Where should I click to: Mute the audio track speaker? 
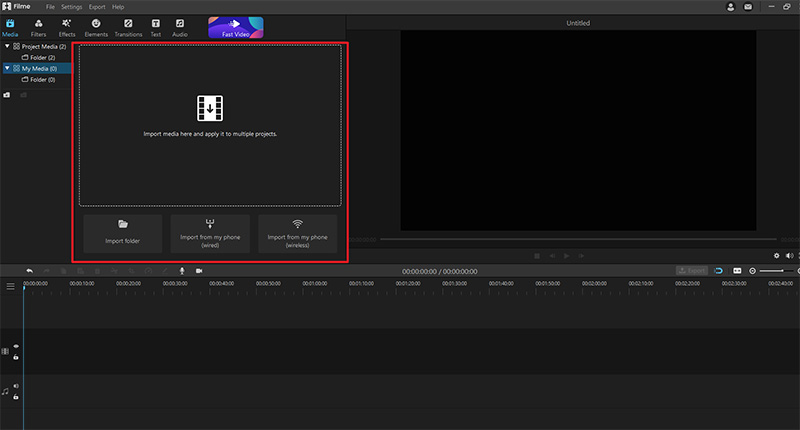16,386
